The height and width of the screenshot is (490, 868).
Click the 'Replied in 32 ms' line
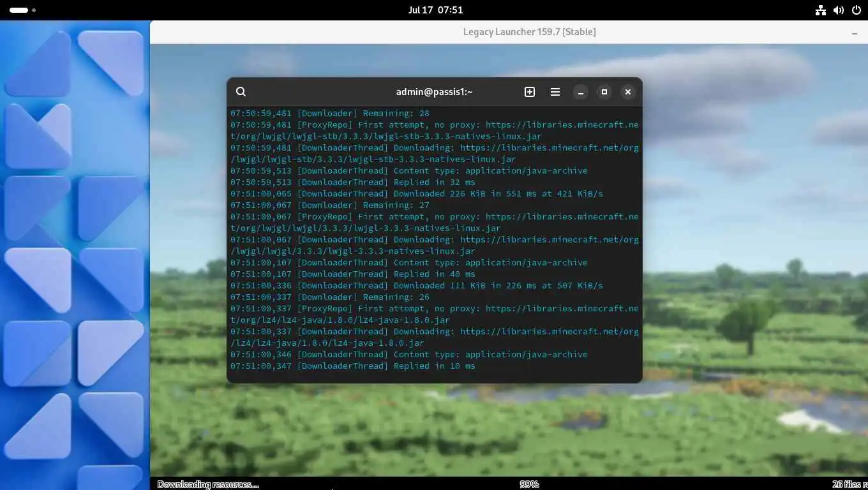pyautogui.click(x=353, y=182)
